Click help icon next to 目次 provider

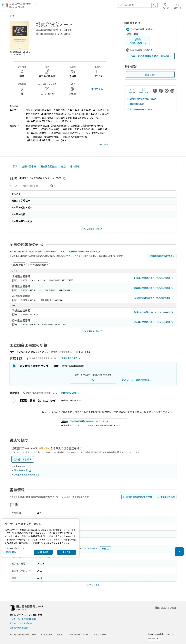click(x=65, y=178)
